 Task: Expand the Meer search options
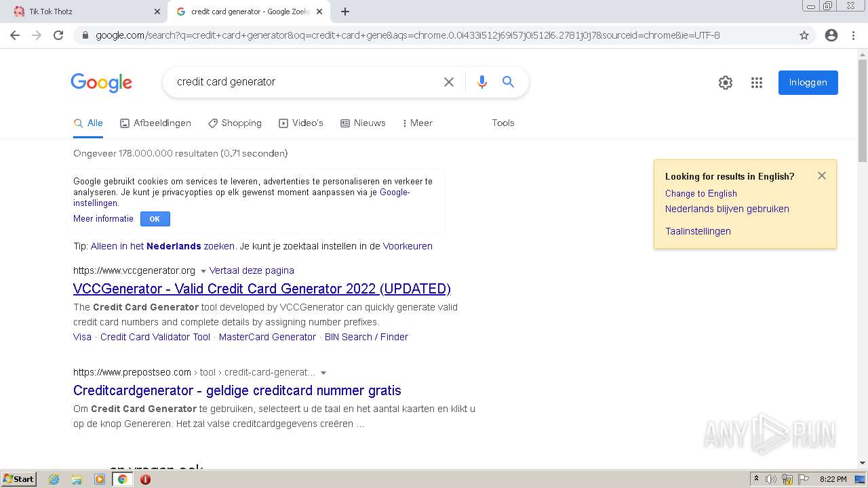click(417, 123)
